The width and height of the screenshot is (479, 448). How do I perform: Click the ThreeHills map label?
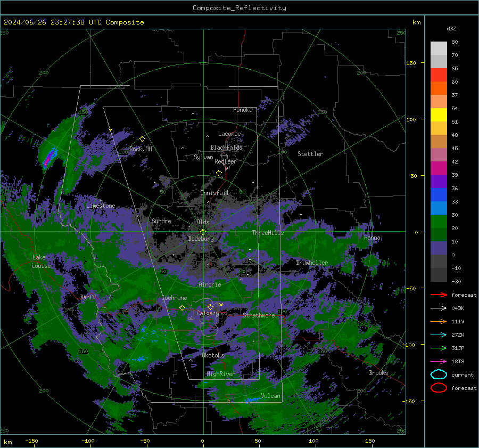(x=268, y=233)
